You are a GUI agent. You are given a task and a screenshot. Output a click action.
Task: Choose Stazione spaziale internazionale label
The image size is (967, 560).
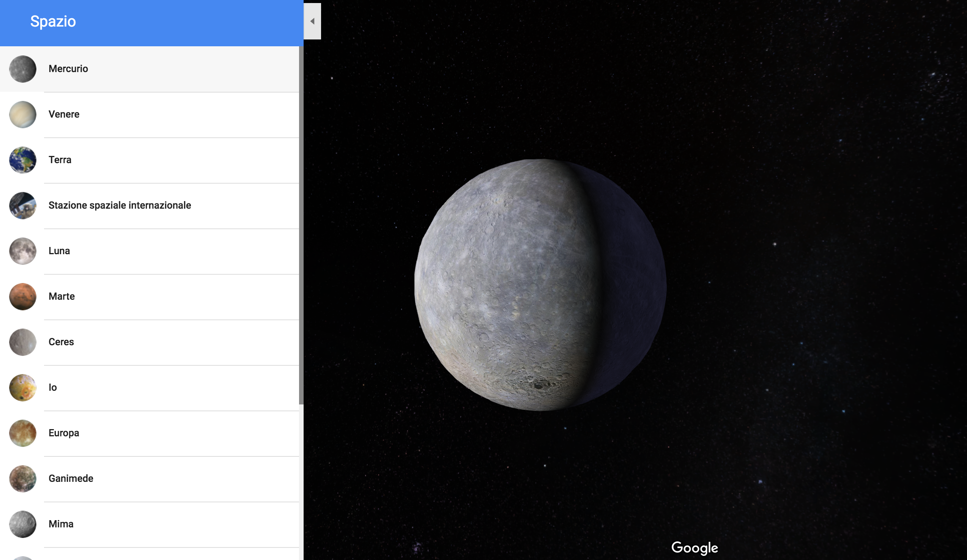point(120,205)
